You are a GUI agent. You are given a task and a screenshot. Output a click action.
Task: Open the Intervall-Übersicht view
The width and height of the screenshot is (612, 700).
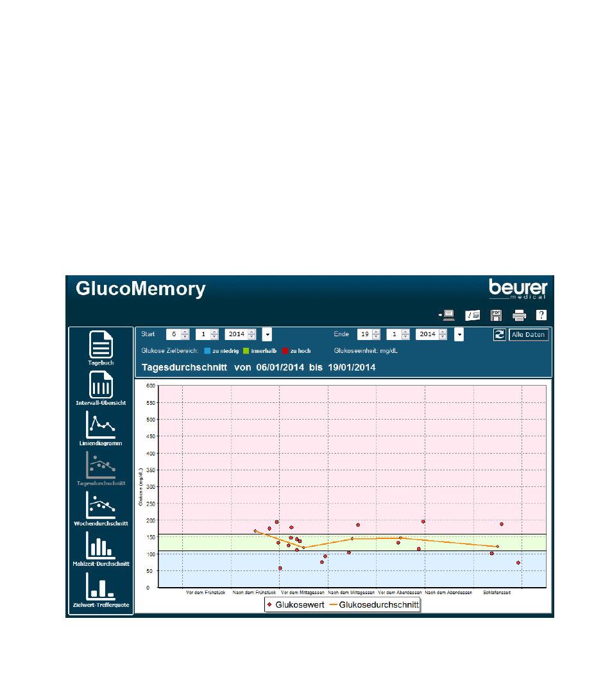(x=101, y=388)
